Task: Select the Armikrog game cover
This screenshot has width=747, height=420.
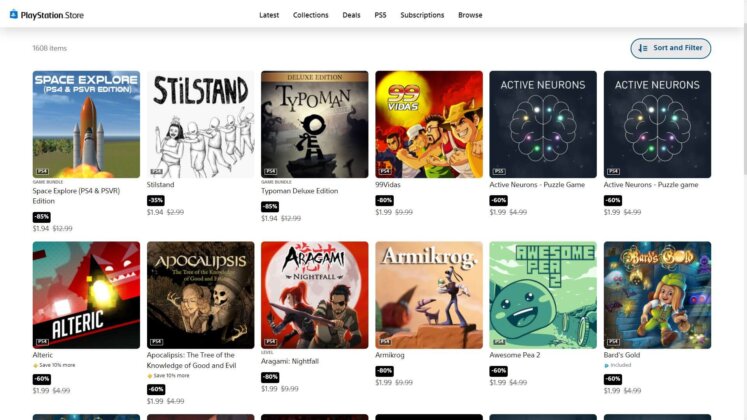Action: [x=429, y=295]
